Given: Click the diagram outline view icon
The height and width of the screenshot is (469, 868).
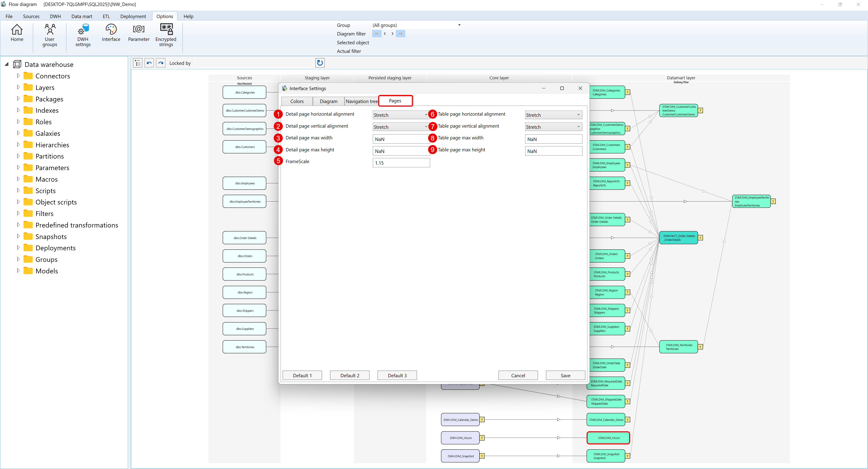Looking at the screenshot, I should [x=137, y=63].
